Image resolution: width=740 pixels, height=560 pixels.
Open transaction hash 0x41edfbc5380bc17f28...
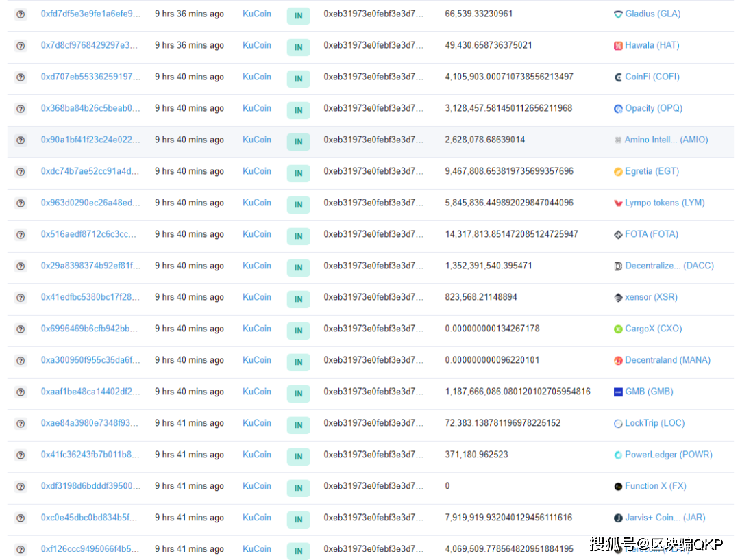coord(90,297)
